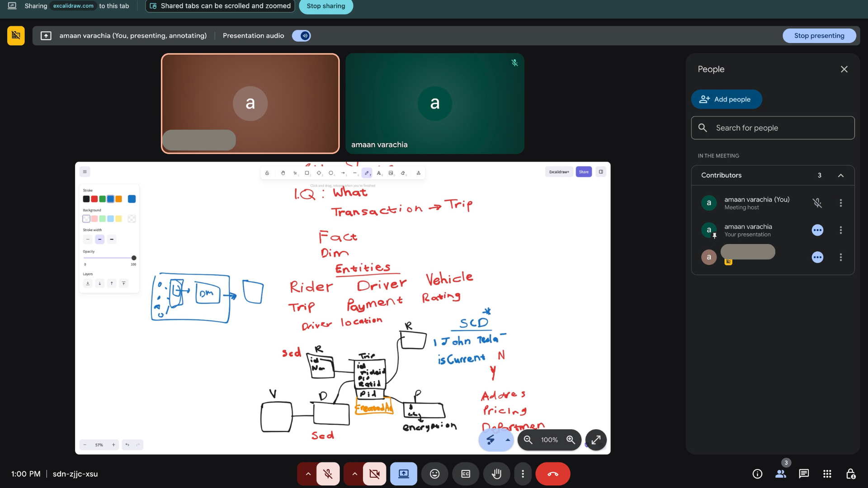Click the raise hand icon
Image resolution: width=868 pixels, height=488 pixels.
click(x=496, y=474)
